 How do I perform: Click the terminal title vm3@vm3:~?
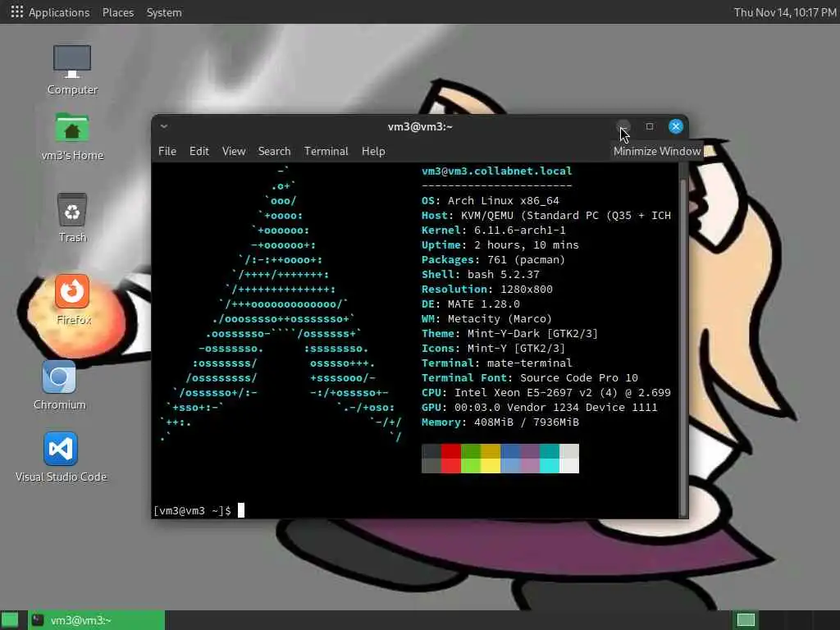[x=420, y=126]
